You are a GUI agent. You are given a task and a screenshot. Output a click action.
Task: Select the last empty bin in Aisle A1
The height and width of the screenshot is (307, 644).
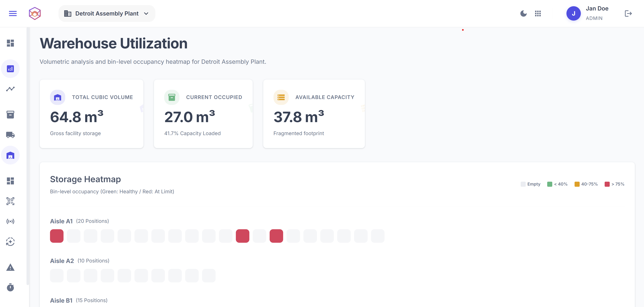click(x=378, y=236)
